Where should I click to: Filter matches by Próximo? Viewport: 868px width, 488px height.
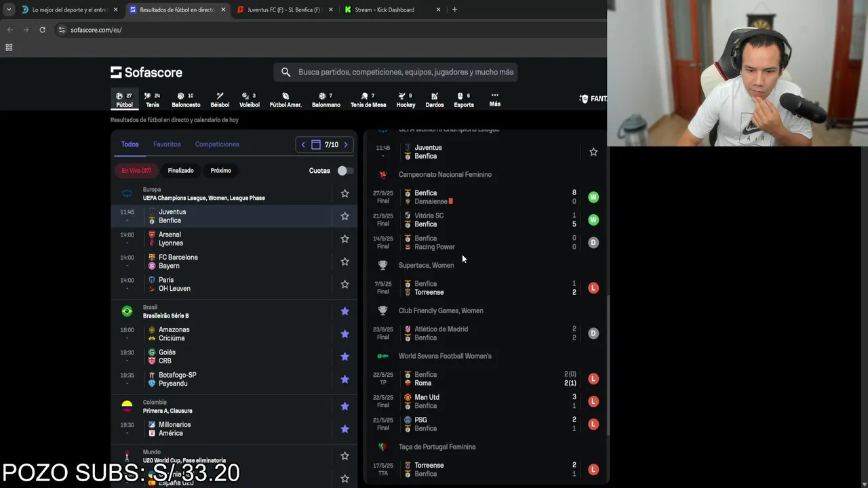pos(220,171)
